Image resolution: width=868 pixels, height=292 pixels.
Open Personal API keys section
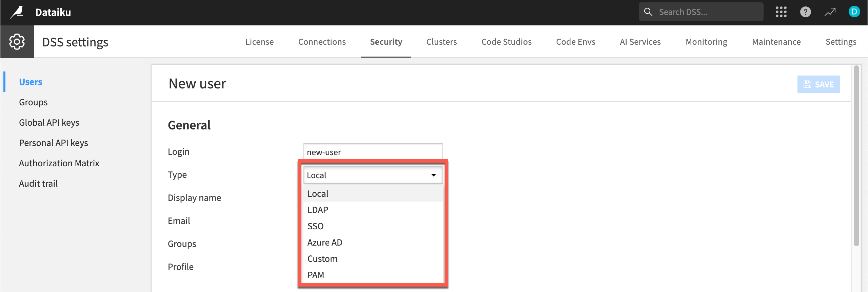(x=54, y=143)
